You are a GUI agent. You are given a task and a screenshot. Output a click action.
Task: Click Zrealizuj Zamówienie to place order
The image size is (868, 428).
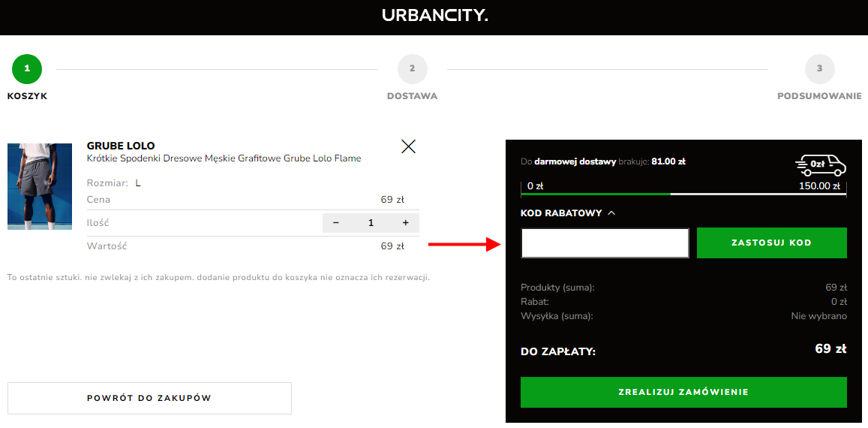pyautogui.click(x=683, y=392)
